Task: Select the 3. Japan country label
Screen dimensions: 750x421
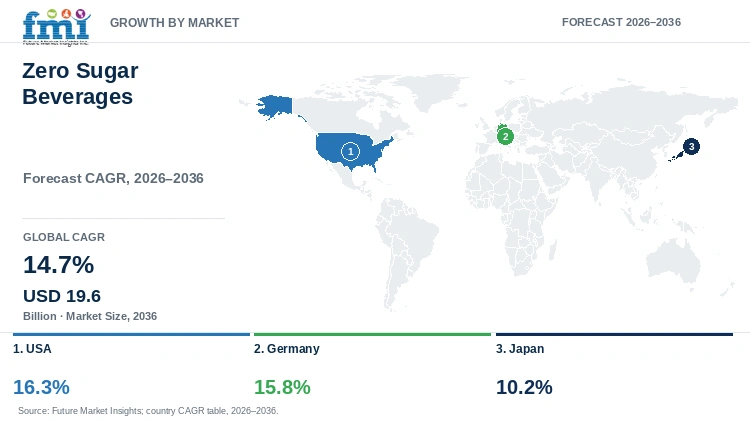Action: click(x=520, y=349)
